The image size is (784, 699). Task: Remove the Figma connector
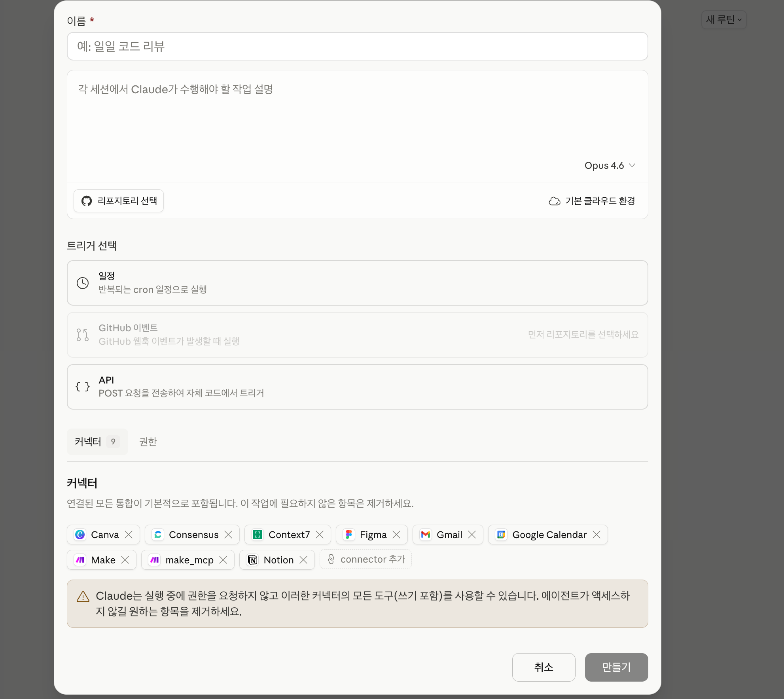tap(396, 535)
